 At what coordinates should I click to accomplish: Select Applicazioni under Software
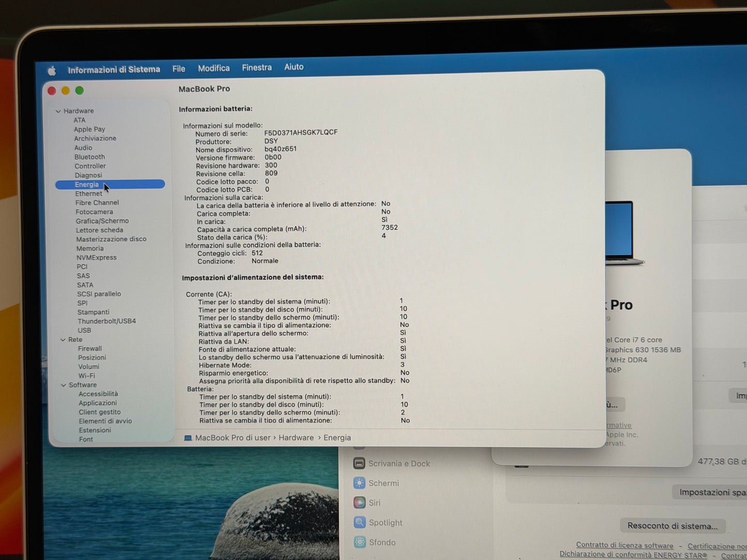click(98, 403)
